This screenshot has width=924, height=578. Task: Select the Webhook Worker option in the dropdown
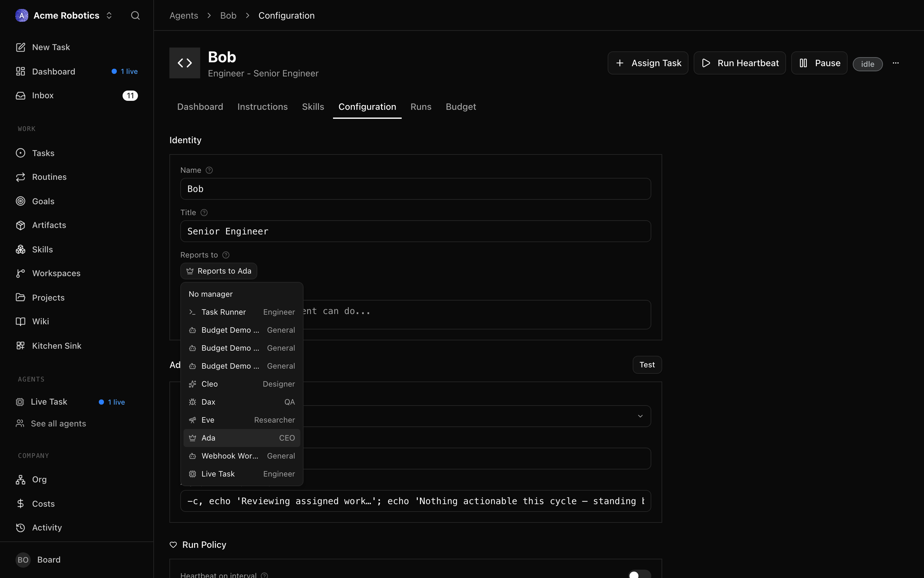(x=242, y=456)
